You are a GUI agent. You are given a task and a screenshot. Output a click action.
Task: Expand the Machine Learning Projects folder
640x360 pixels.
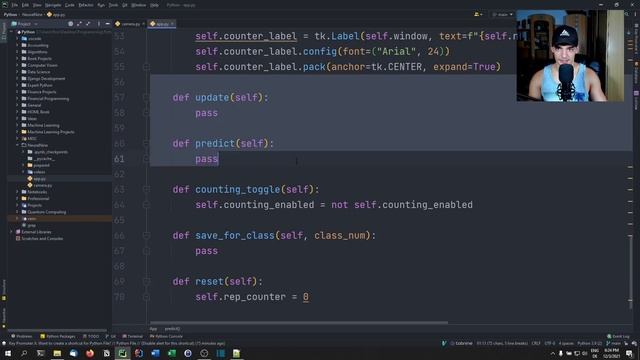point(18,132)
